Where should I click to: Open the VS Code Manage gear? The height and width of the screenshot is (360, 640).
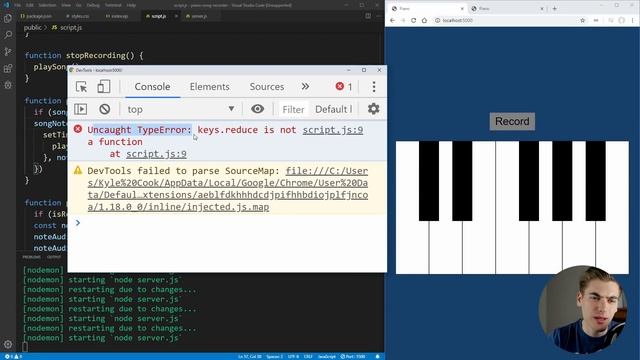(8, 344)
